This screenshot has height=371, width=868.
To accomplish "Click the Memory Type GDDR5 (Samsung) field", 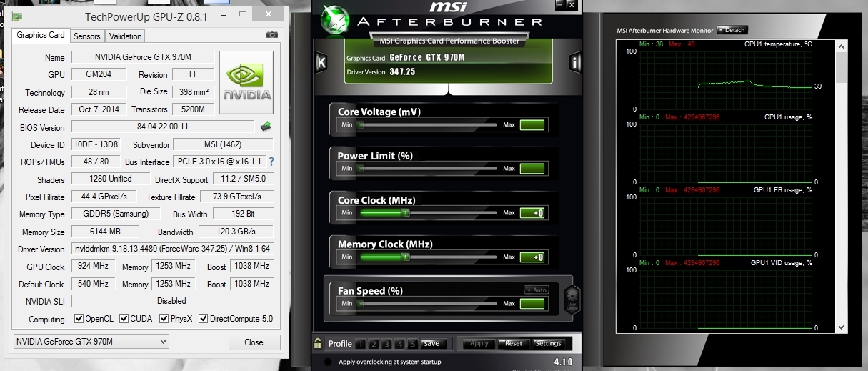I will coord(115,214).
